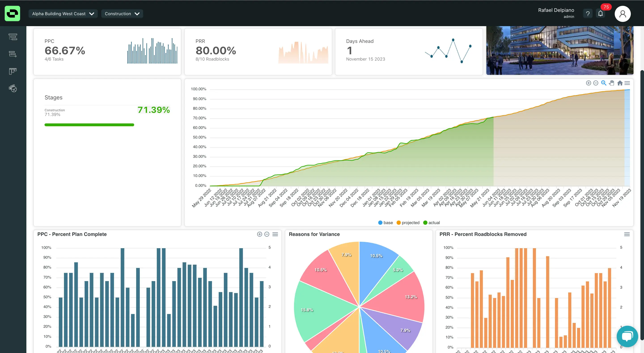Enable selection zoom on the progress chart
The height and width of the screenshot is (353, 644).
[x=604, y=83]
